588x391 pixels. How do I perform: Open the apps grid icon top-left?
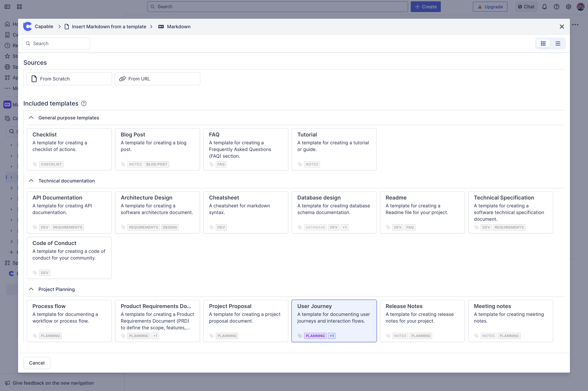(19, 7)
